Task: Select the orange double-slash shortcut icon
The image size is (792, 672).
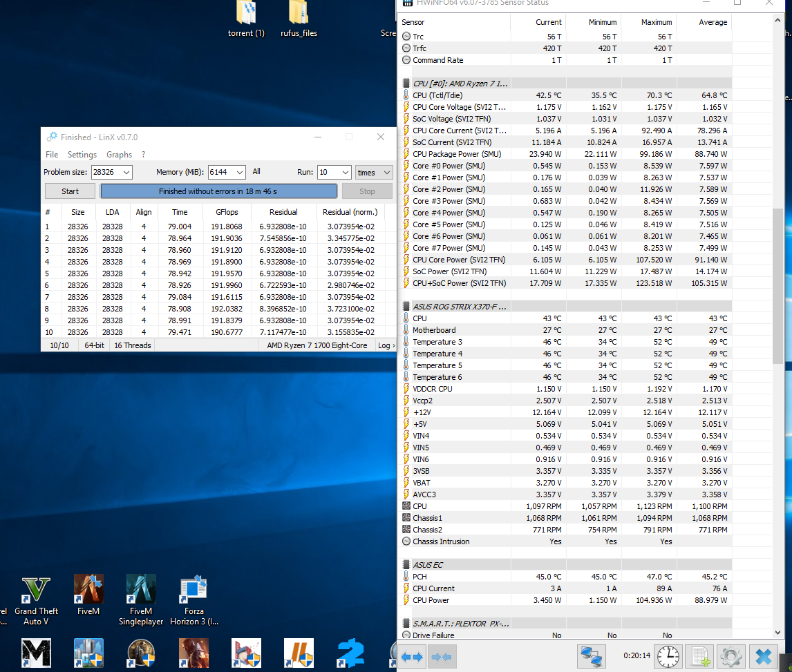Action: (x=299, y=653)
